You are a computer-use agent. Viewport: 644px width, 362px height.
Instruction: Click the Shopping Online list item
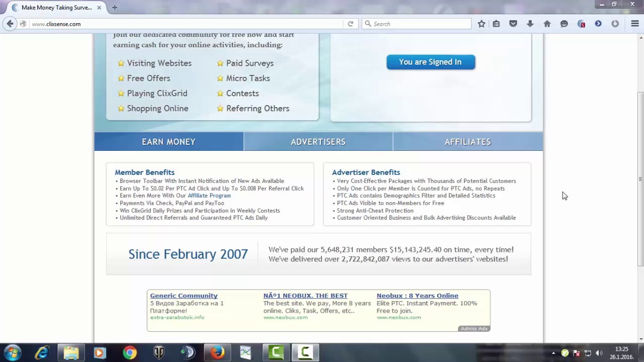pos(157,109)
